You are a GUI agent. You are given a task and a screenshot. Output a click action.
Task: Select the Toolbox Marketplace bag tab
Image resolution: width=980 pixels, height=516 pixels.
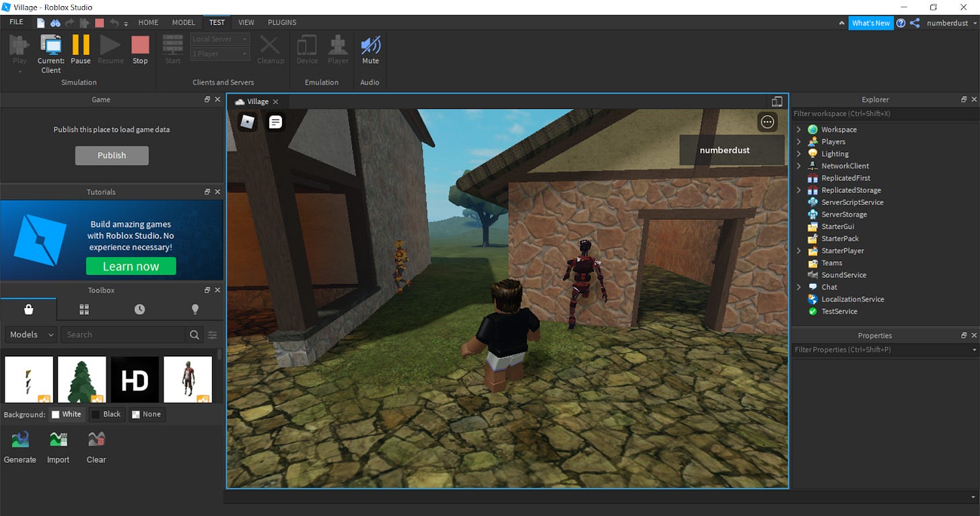[x=28, y=309]
